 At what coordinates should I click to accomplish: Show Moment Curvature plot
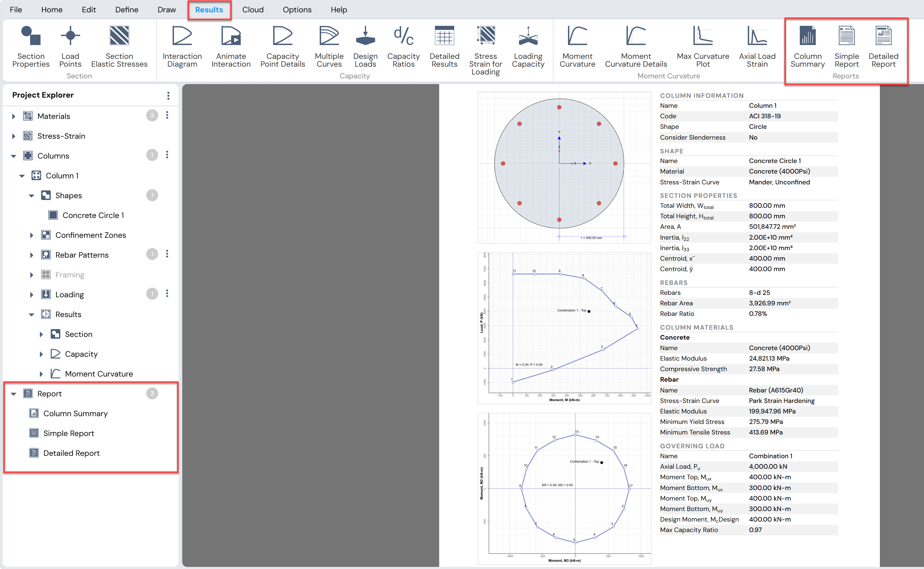577,47
